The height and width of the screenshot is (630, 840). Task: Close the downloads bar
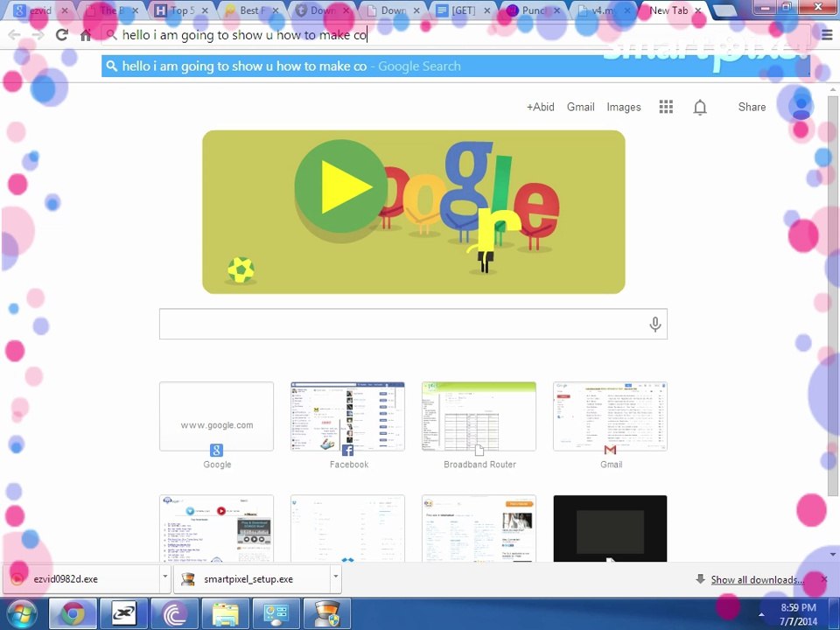click(824, 579)
